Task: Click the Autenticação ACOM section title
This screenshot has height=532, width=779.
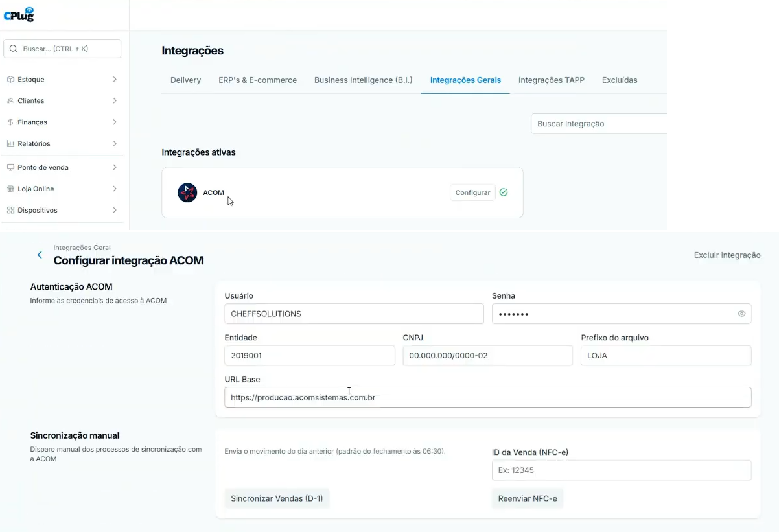Action: point(71,286)
